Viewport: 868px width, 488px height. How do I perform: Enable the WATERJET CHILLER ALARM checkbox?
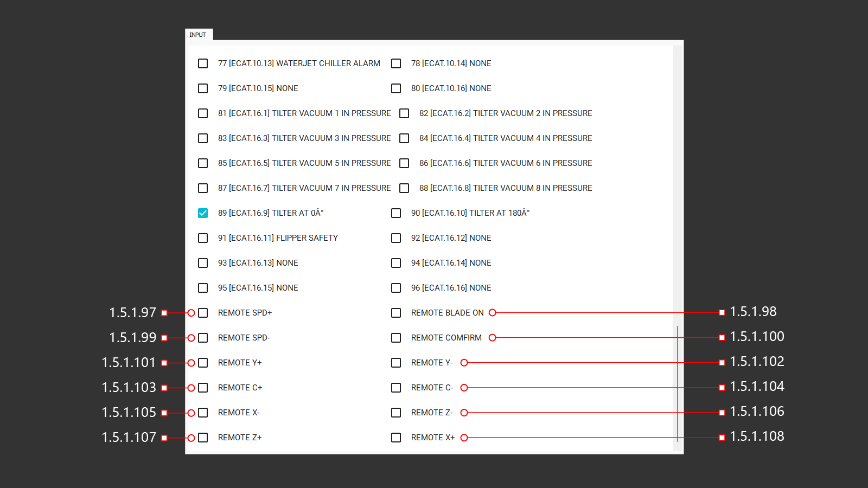click(203, 63)
